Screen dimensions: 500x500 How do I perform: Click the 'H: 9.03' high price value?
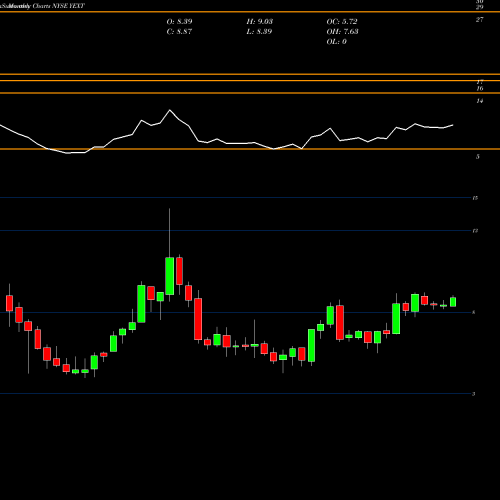coord(260,22)
